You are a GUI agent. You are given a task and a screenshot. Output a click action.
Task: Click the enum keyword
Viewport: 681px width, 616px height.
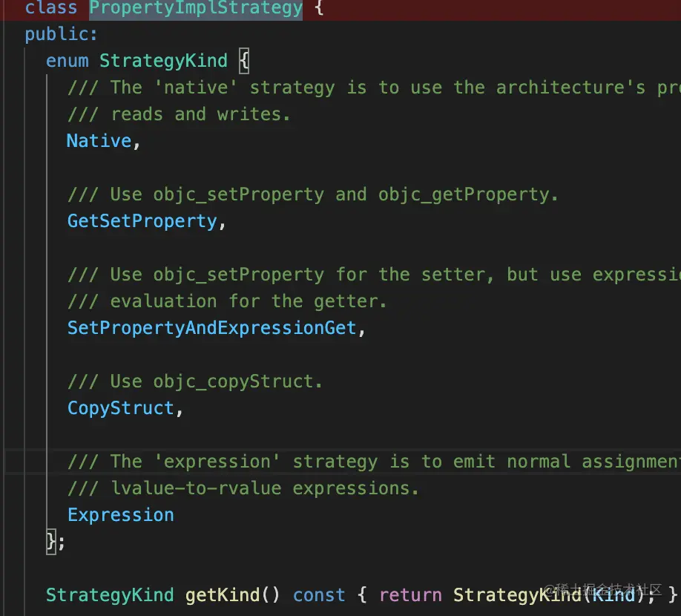coord(67,61)
